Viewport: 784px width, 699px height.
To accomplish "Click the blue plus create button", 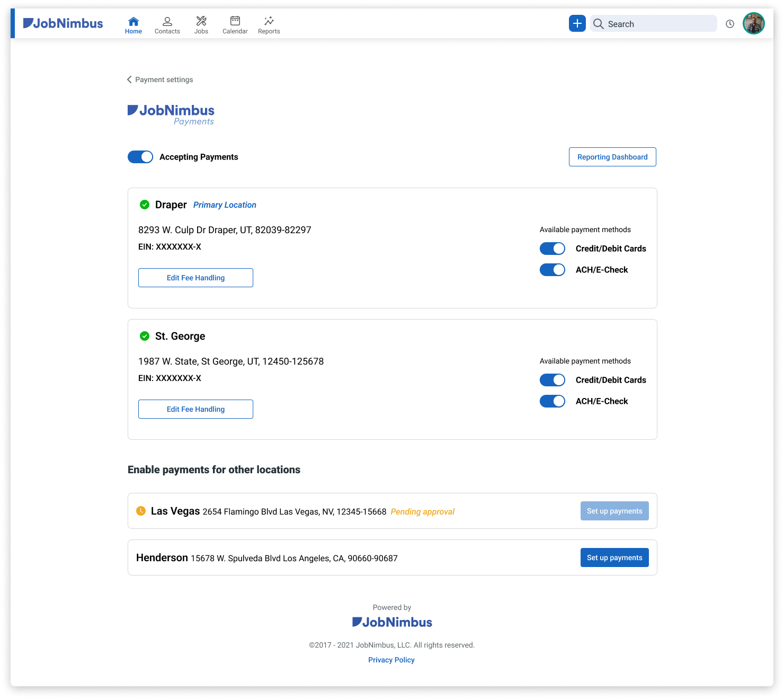I will pyautogui.click(x=577, y=23).
